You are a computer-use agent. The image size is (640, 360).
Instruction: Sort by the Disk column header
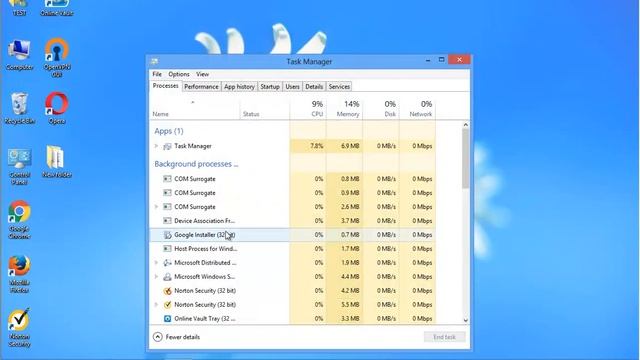[x=381, y=109]
